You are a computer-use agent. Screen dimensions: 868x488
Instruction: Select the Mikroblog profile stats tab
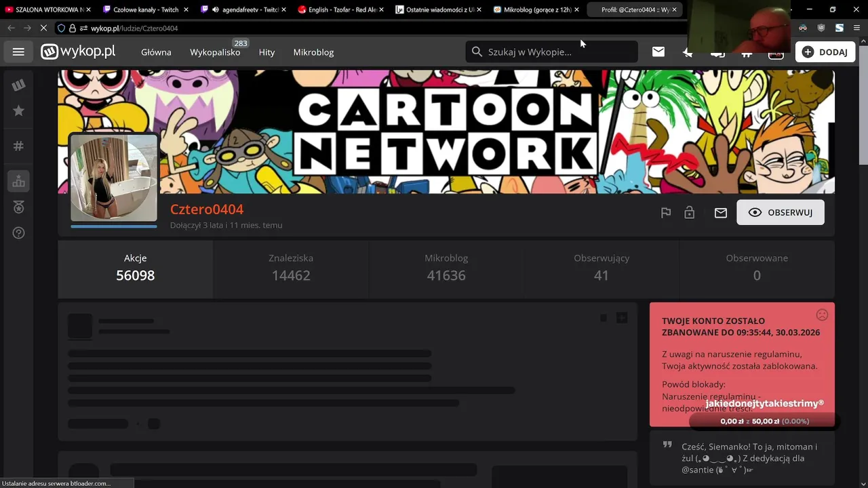pos(446,269)
